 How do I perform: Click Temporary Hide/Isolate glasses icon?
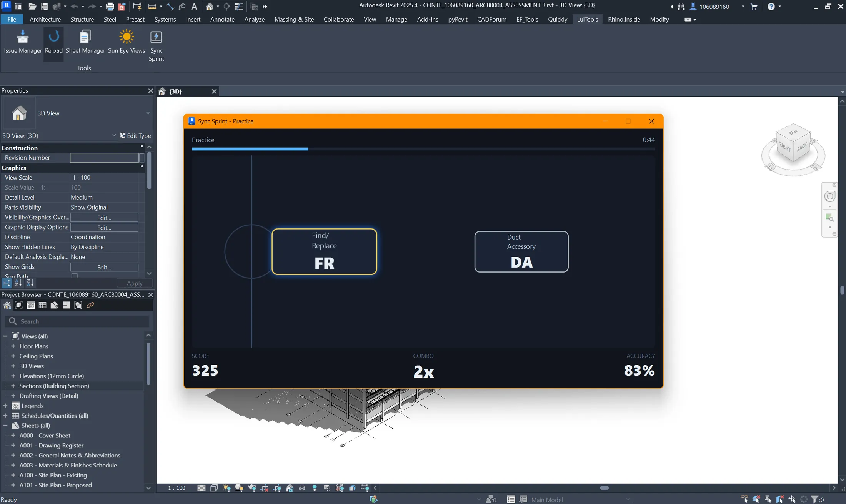(302, 488)
